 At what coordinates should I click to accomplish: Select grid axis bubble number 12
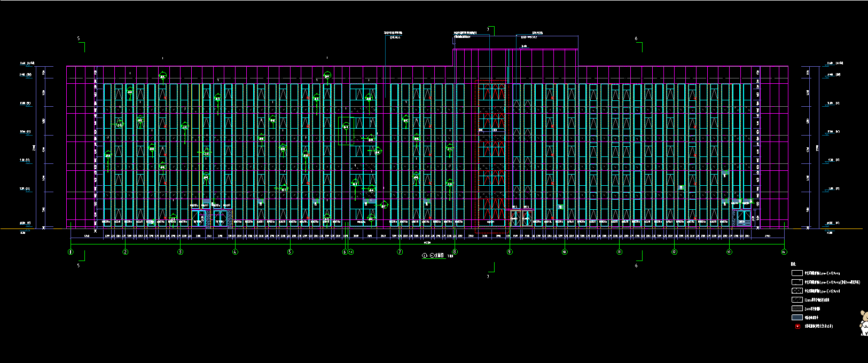click(674, 252)
